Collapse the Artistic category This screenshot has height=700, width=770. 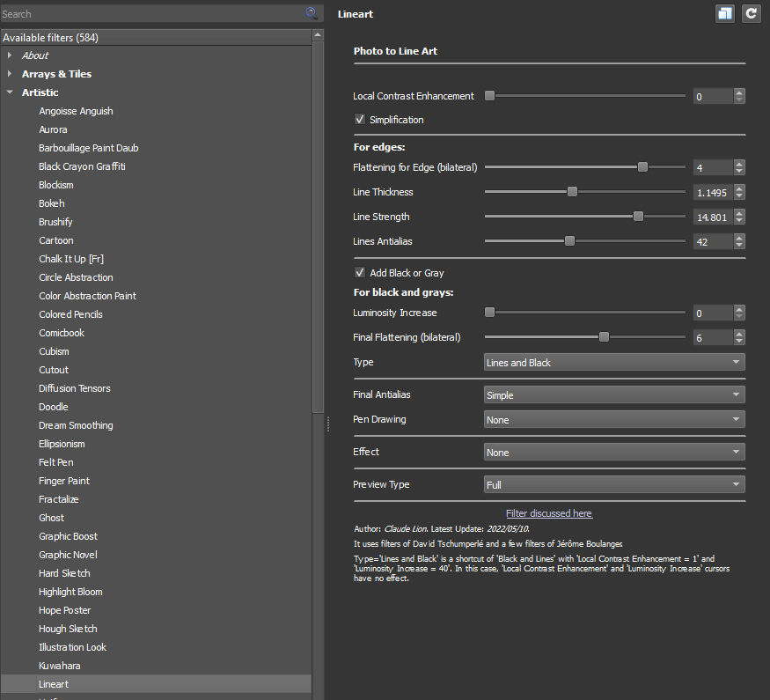coord(10,92)
